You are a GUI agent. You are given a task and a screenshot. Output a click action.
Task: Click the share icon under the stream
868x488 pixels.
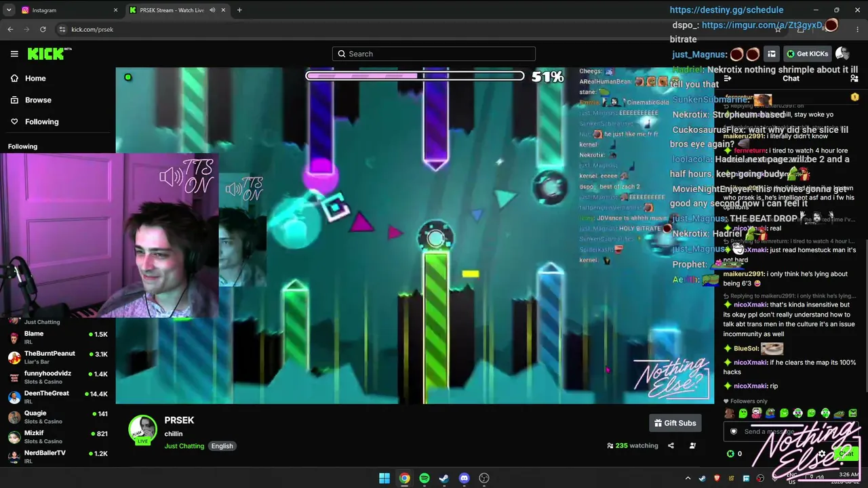671,445
